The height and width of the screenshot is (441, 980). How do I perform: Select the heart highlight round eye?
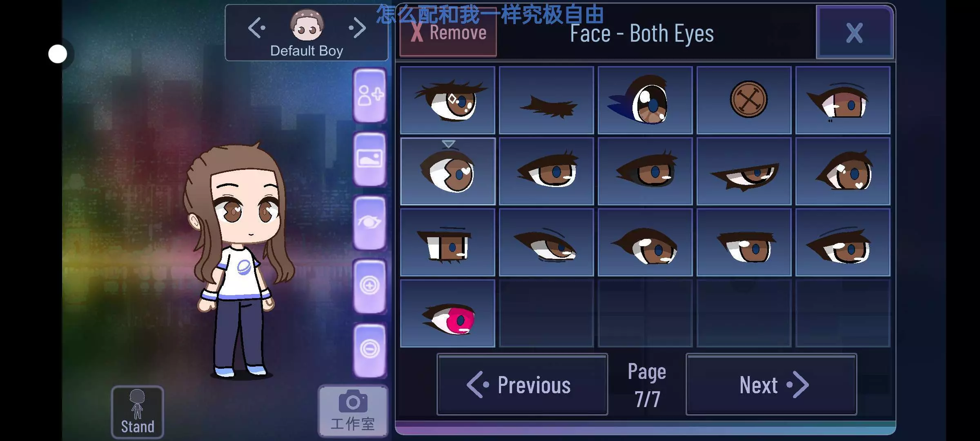(448, 171)
